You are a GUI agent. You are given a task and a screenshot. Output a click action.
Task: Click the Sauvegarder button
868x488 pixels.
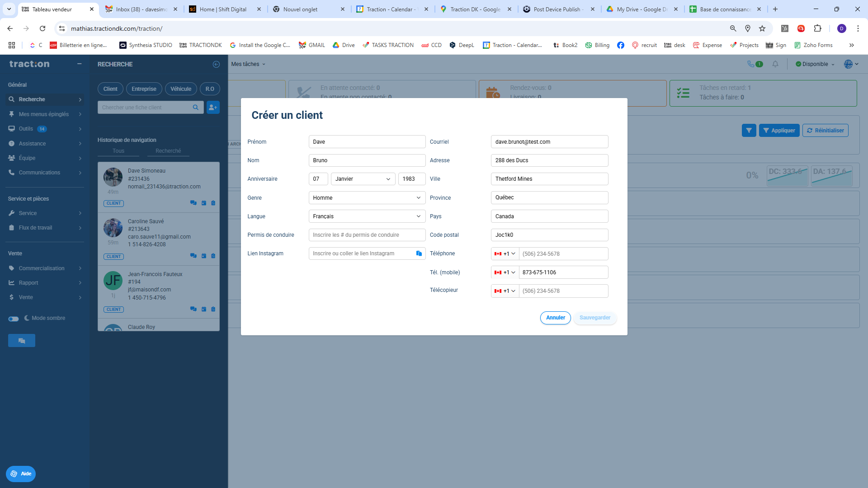[x=594, y=318]
